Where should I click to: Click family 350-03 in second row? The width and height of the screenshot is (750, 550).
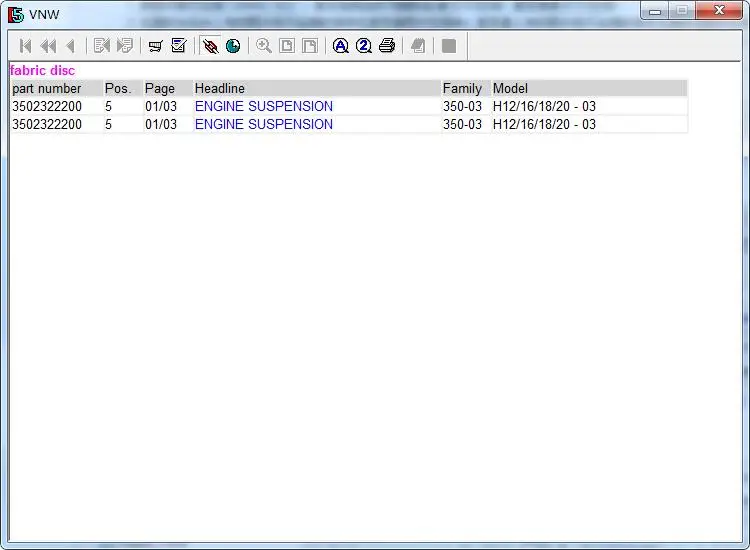click(462, 124)
